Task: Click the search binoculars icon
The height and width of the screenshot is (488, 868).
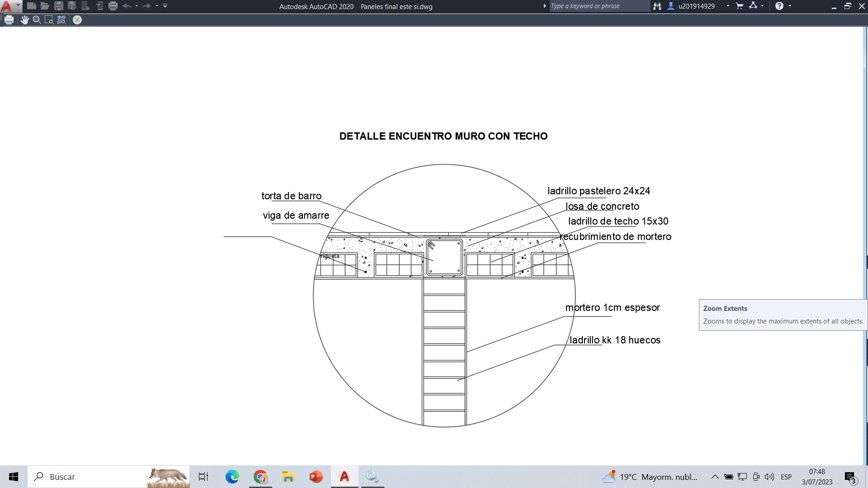Action: 657,6
